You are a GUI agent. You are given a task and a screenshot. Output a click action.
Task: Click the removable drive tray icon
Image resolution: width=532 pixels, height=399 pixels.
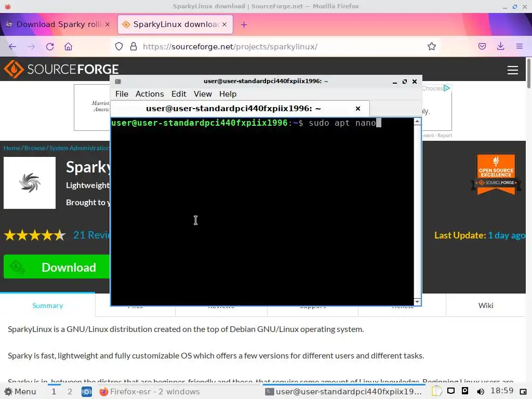465,391
